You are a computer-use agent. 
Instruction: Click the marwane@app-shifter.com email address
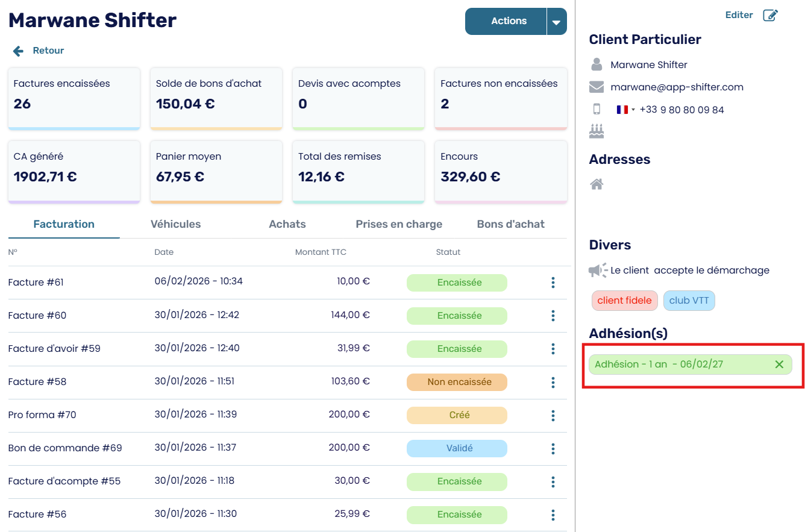pyautogui.click(x=677, y=87)
